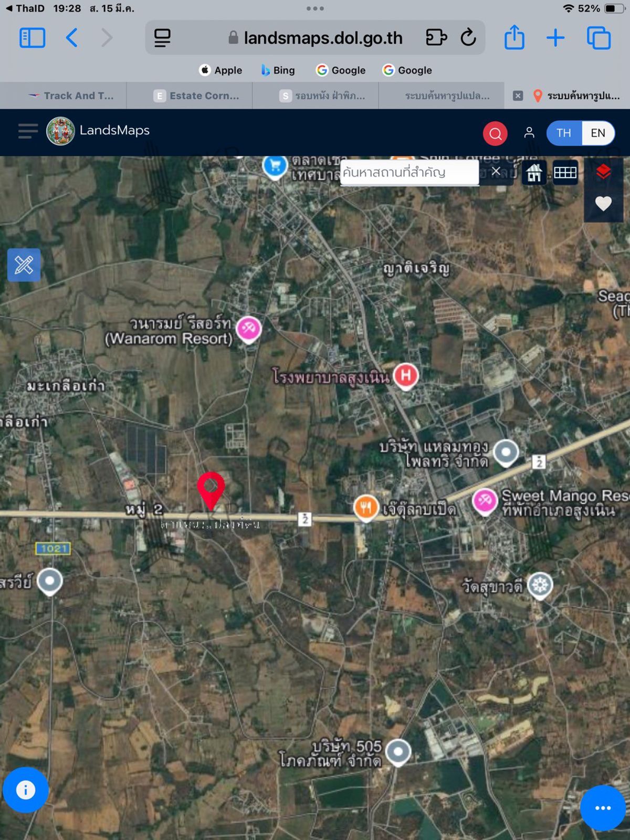This screenshot has height=840, width=630.
Task: Open the blue info button
Action: click(x=26, y=790)
